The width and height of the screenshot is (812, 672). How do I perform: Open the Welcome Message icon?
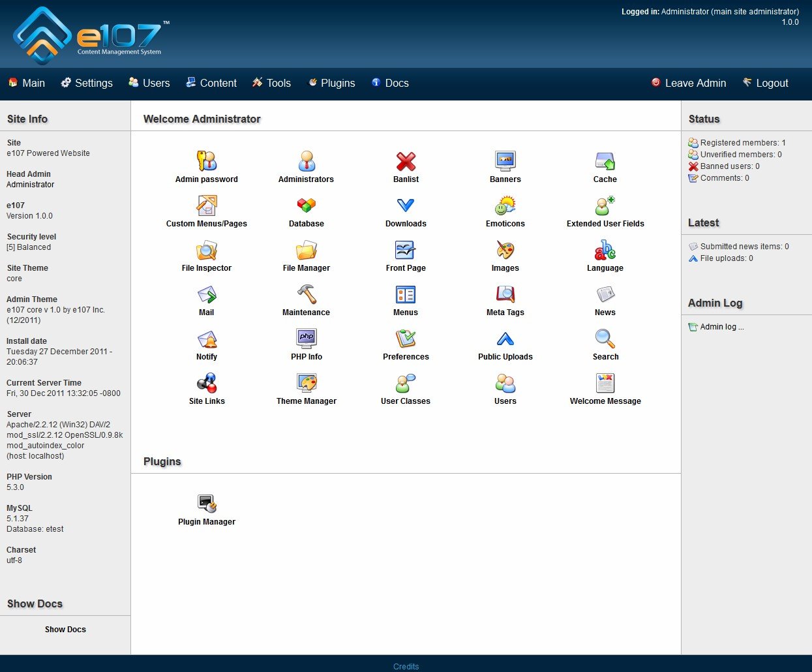[x=605, y=383]
